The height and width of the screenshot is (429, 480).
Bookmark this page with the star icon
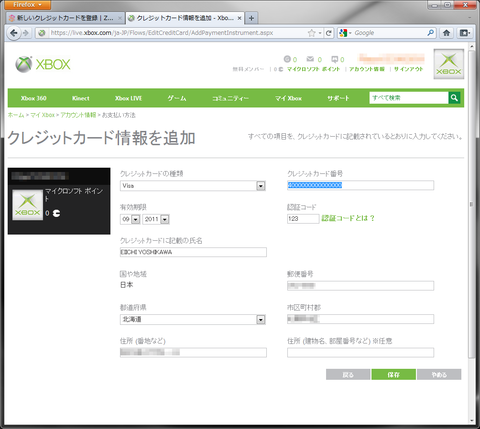click(x=311, y=33)
